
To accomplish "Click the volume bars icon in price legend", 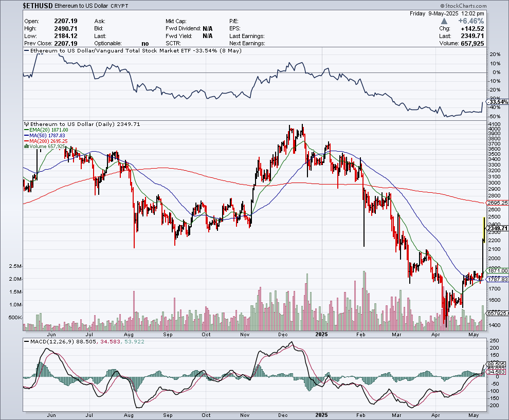I will (x=27, y=147).
